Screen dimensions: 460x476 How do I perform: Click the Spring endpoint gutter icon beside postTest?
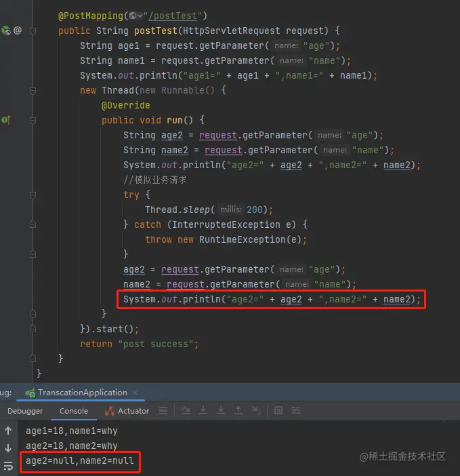point(6,31)
